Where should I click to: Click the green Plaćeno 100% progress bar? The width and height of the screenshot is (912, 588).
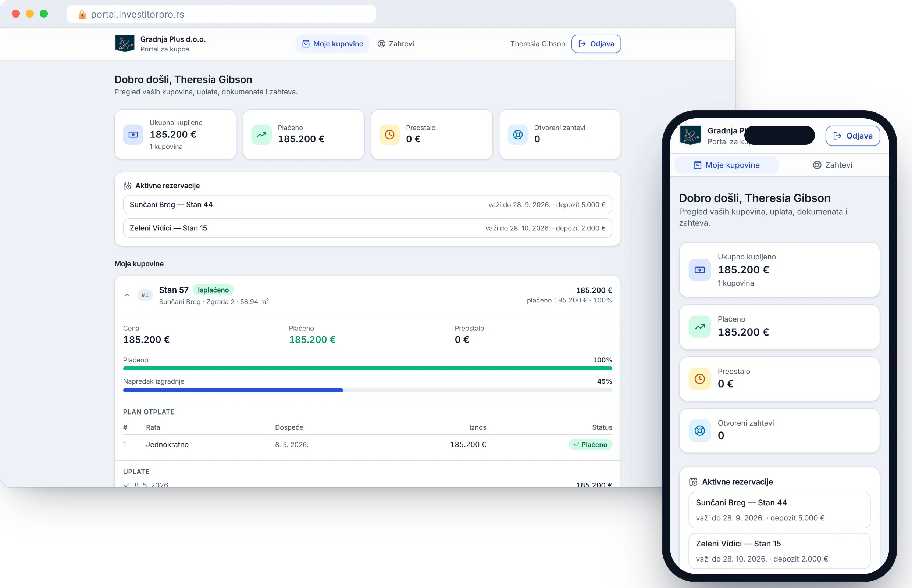click(x=367, y=369)
